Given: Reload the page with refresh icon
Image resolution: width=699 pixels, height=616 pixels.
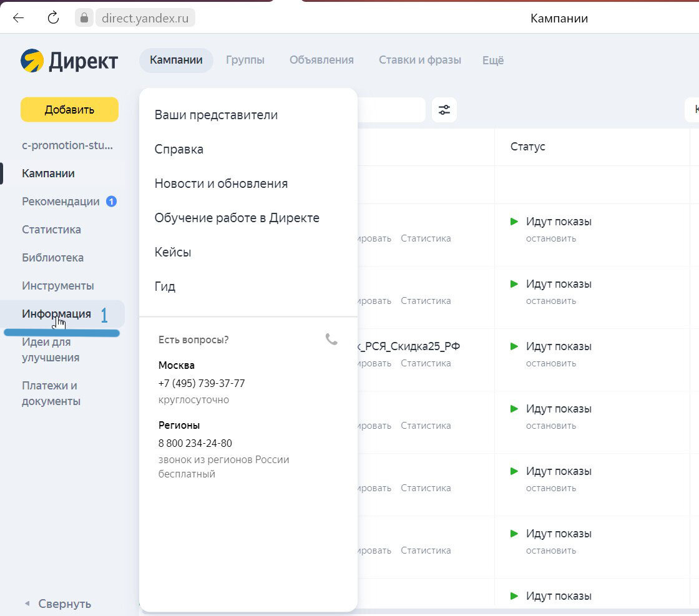Looking at the screenshot, I should point(53,18).
